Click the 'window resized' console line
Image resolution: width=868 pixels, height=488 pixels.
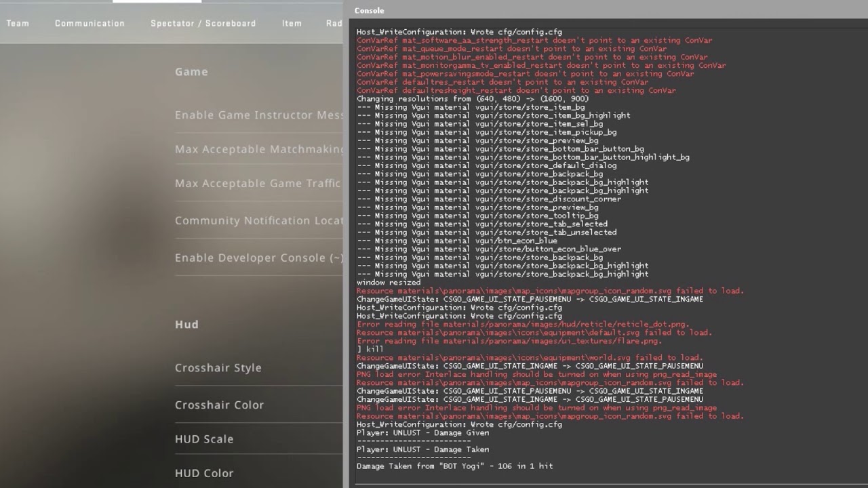point(389,283)
